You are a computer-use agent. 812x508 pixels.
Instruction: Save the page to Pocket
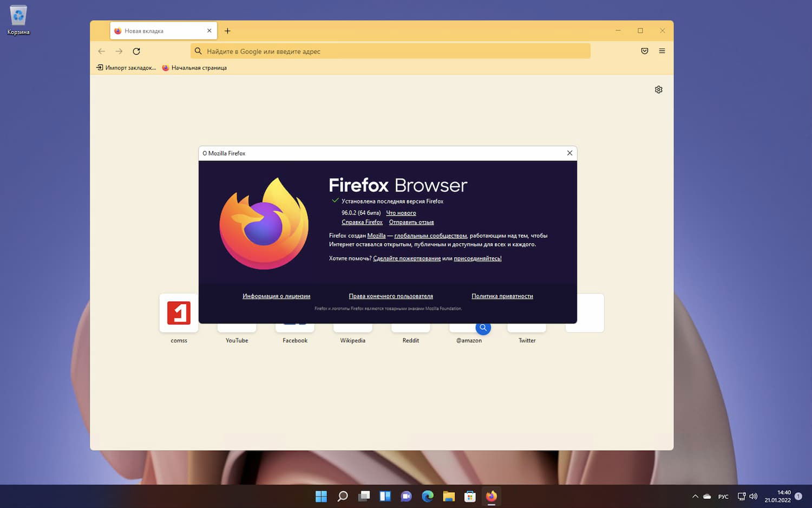[645, 51]
